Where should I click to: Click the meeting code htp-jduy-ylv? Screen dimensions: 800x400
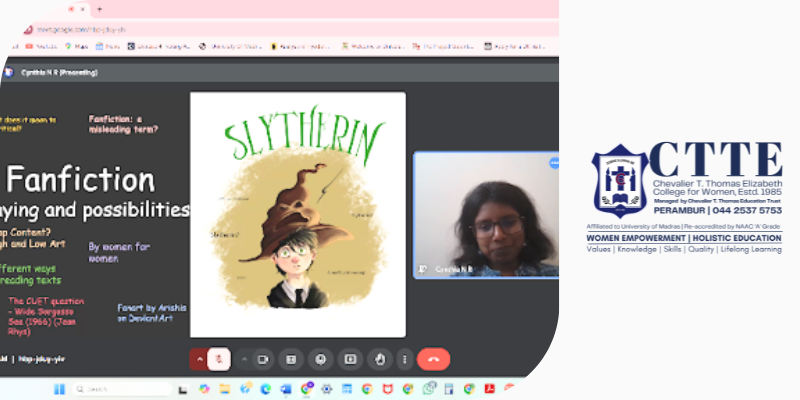(x=42, y=359)
